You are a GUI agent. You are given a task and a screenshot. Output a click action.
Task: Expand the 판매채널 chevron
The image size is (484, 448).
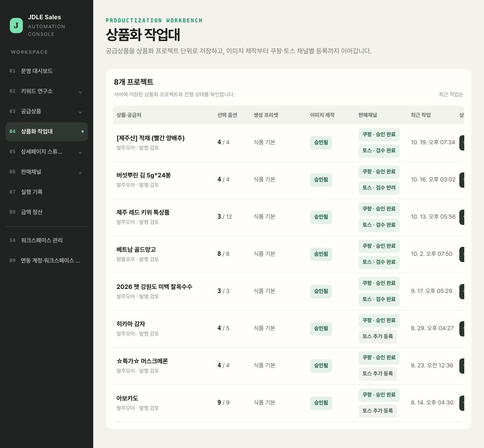[80, 173]
